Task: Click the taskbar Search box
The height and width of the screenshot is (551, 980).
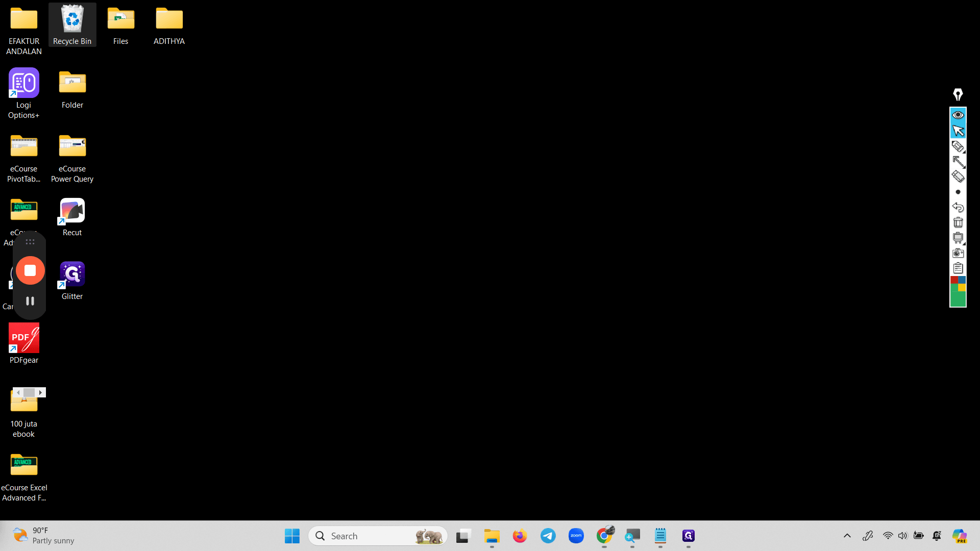Action: [378, 536]
